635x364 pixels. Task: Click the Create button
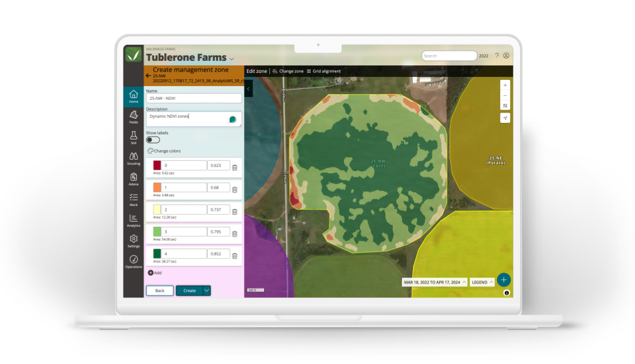pyautogui.click(x=189, y=291)
